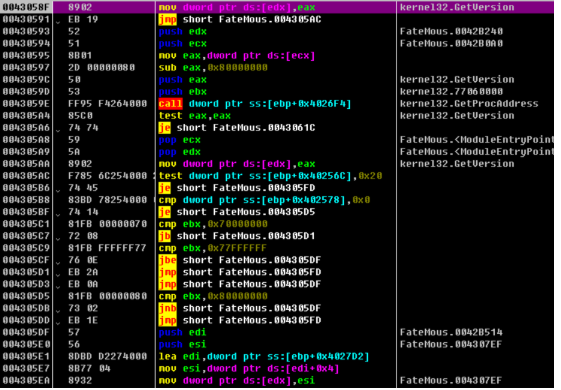Click address 004305DD
The height and width of the screenshot is (390, 561).
tap(26, 321)
